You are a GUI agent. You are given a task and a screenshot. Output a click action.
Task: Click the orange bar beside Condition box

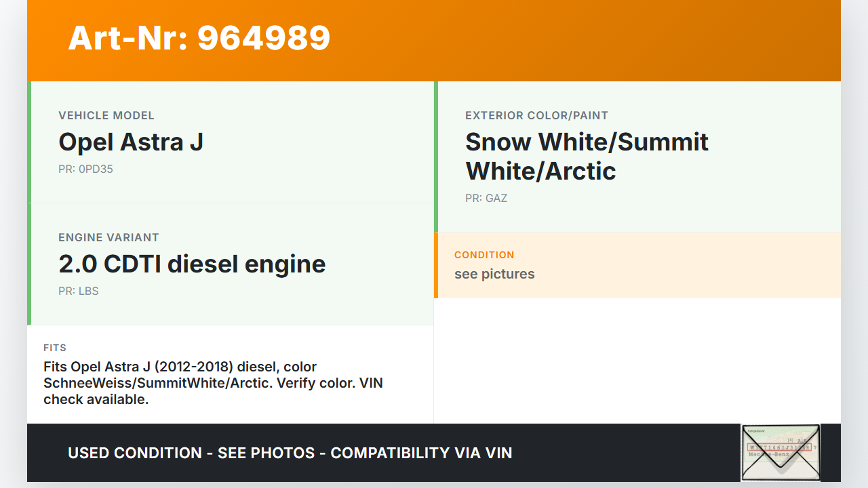pyautogui.click(x=436, y=265)
